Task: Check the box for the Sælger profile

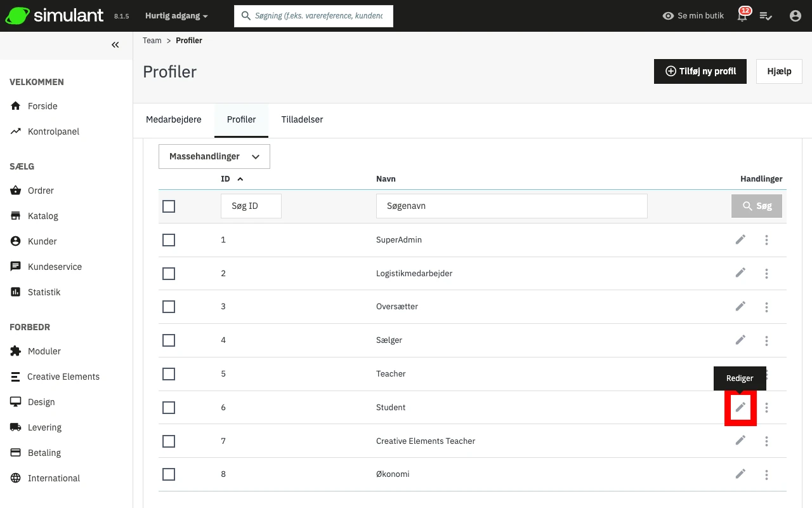Action: [169, 340]
